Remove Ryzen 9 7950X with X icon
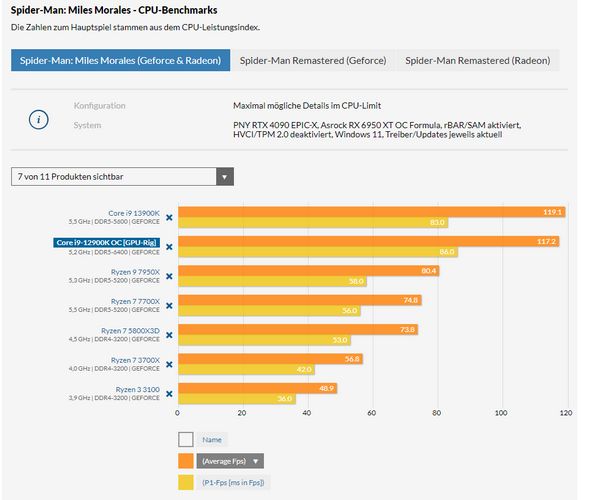Image resolution: width=589 pixels, height=500 pixels. (x=169, y=276)
